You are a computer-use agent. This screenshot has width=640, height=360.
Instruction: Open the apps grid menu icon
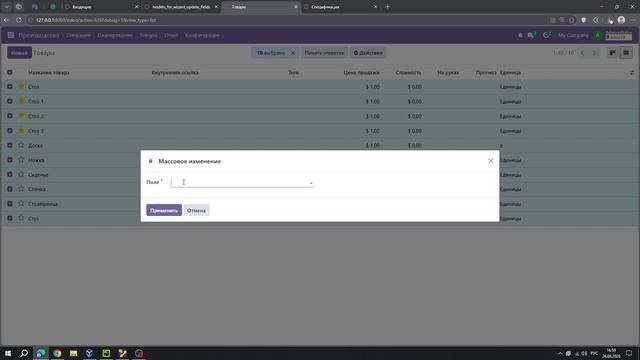tap(11, 36)
